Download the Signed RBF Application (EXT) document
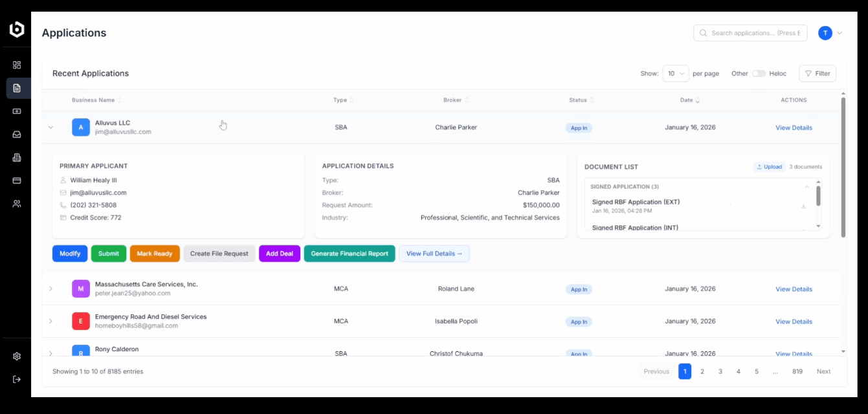 803,206
